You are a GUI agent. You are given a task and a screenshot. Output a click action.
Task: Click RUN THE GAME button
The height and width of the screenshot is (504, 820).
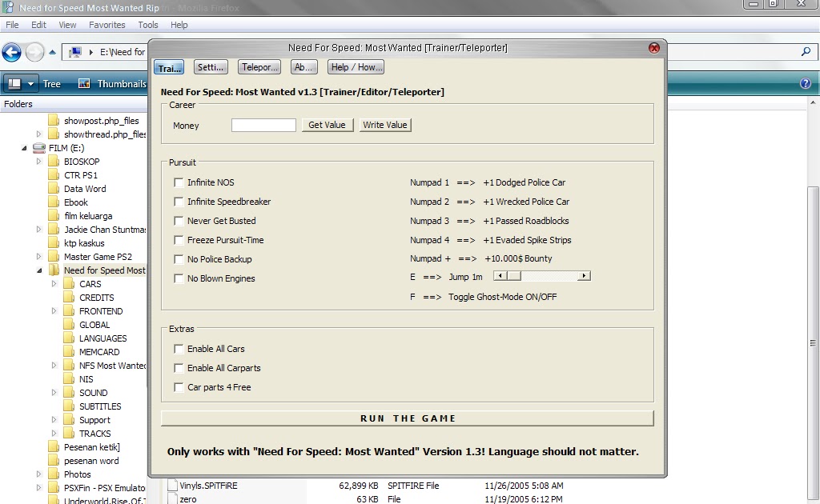point(408,418)
